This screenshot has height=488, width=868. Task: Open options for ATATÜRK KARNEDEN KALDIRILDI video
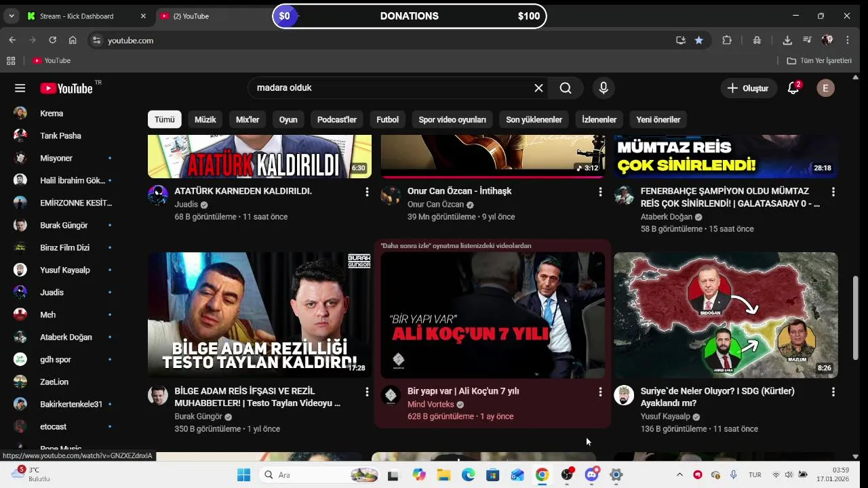(x=367, y=192)
